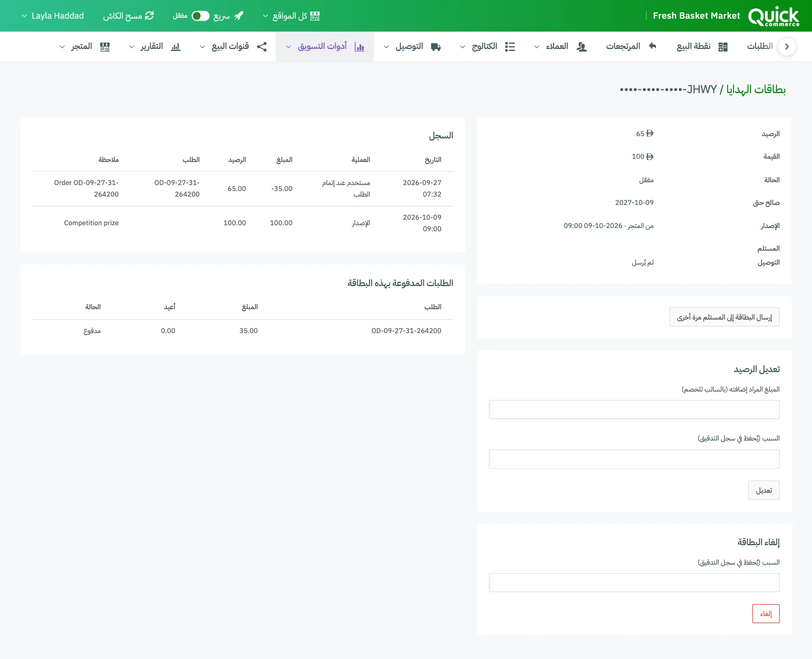This screenshot has width=812, height=659.
Task: Open the العملاء nav item
Action: pos(557,47)
